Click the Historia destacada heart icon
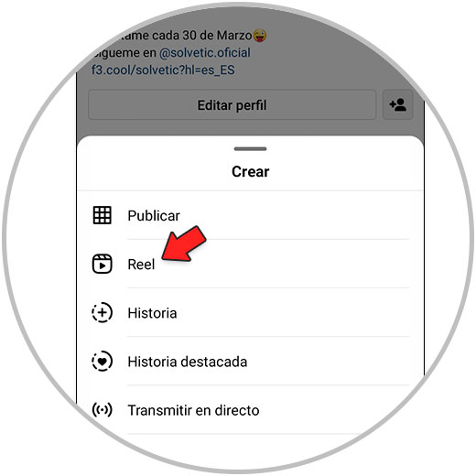The height and width of the screenshot is (476, 476). [x=102, y=361]
